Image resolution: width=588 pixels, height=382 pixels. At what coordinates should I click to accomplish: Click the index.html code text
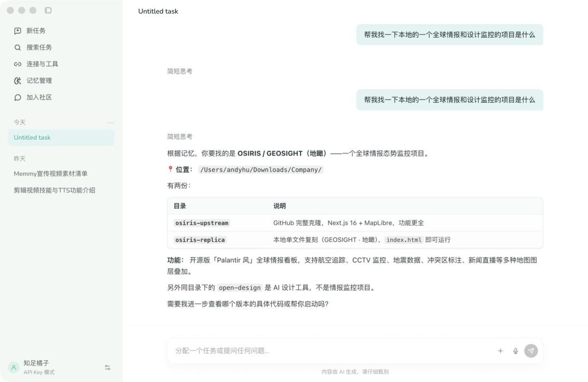tap(404, 240)
